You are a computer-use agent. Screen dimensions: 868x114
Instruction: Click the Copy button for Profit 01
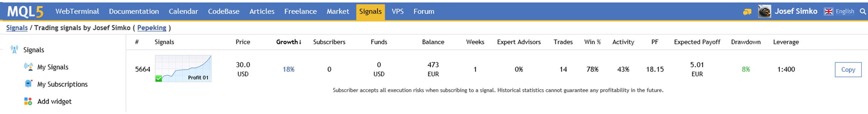tap(848, 69)
